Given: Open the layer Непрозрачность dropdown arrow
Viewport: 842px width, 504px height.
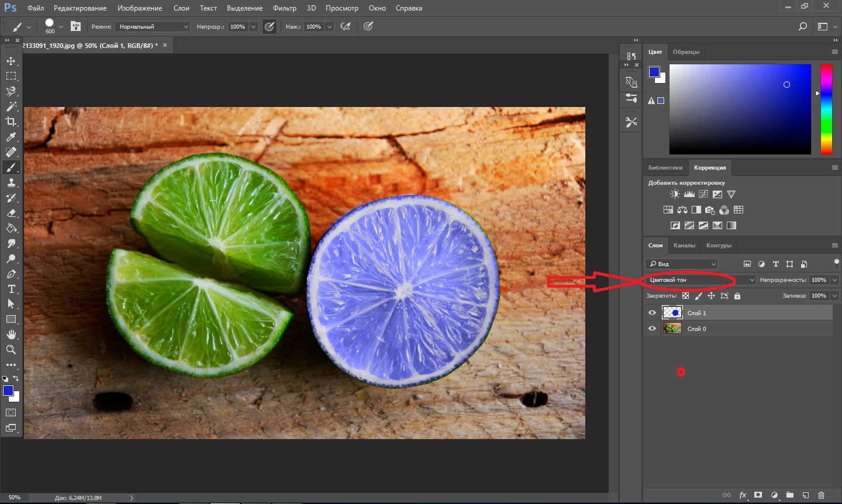Looking at the screenshot, I should point(835,280).
